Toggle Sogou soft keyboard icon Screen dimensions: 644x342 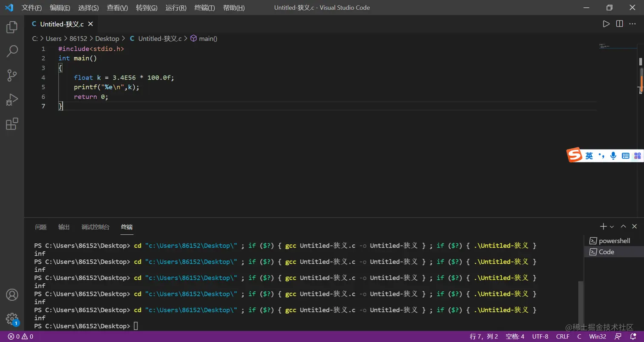[x=626, y=156]
